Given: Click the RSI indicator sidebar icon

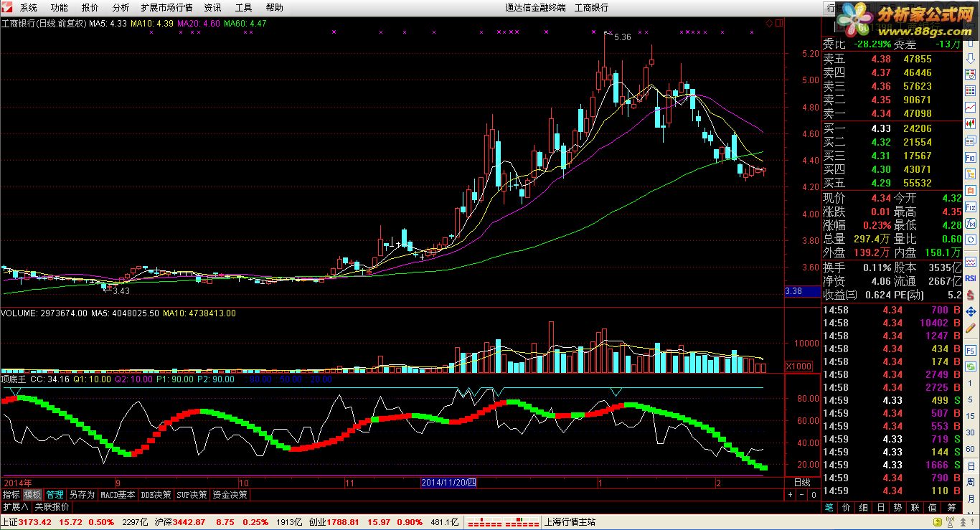Looking at the screenshot, I should 970,278.
